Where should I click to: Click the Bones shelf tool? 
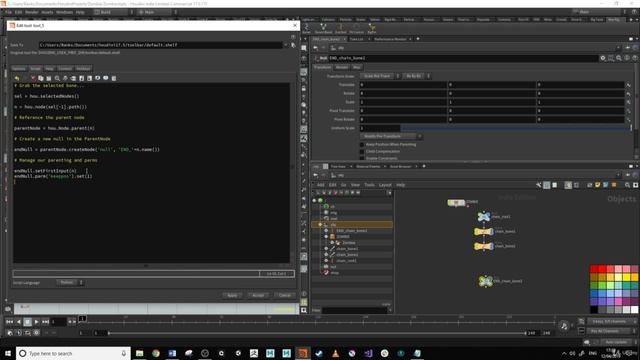(306, 28)
